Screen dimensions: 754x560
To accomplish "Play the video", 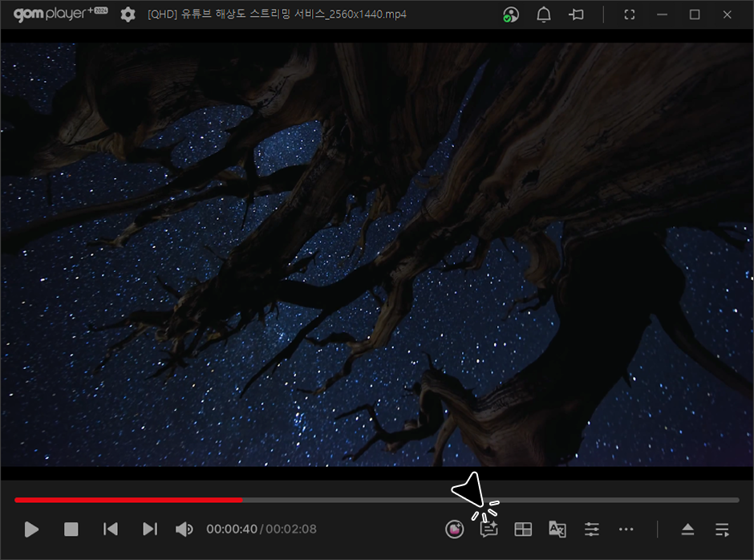I will 31,530.
